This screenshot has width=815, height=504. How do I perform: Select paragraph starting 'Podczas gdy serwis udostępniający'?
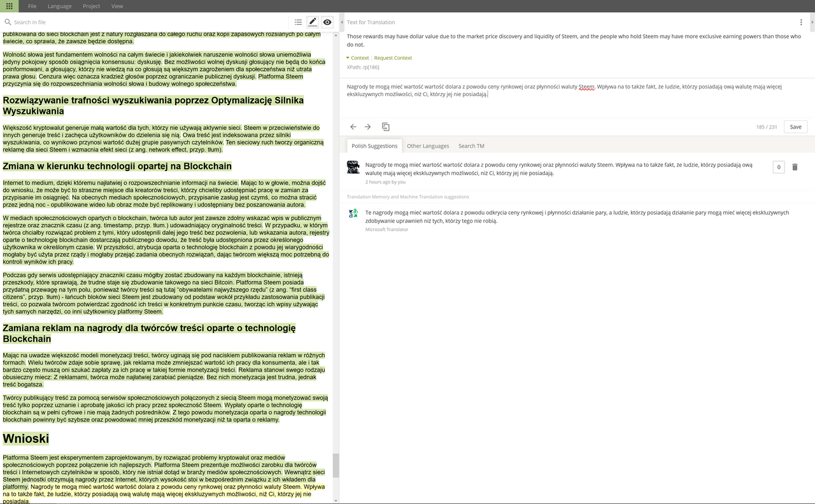[164, 293]
